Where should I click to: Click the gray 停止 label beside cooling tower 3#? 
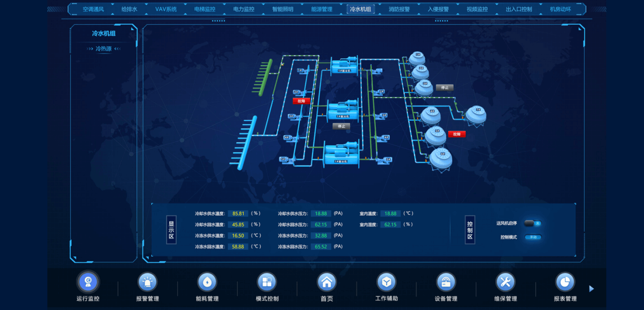point(444,88)
